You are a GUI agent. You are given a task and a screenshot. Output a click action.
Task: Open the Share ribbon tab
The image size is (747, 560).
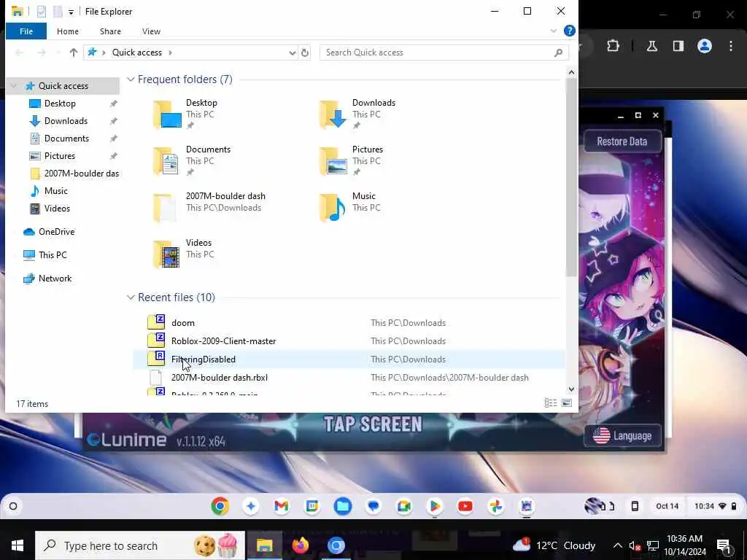[110, 31]
